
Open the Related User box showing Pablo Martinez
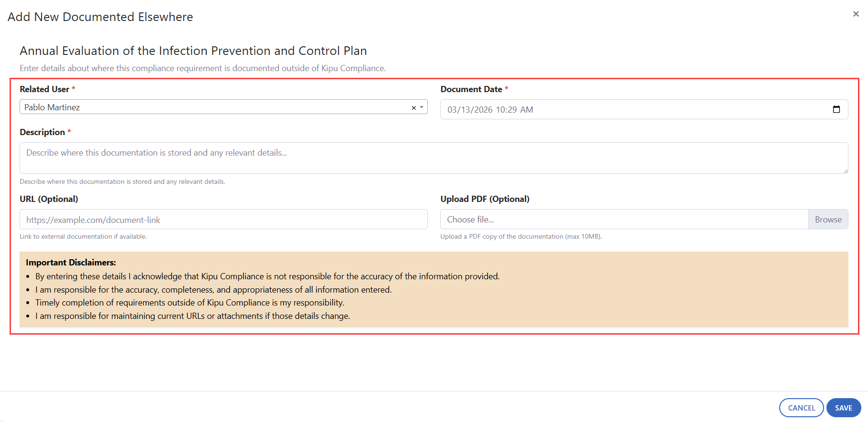215,107
